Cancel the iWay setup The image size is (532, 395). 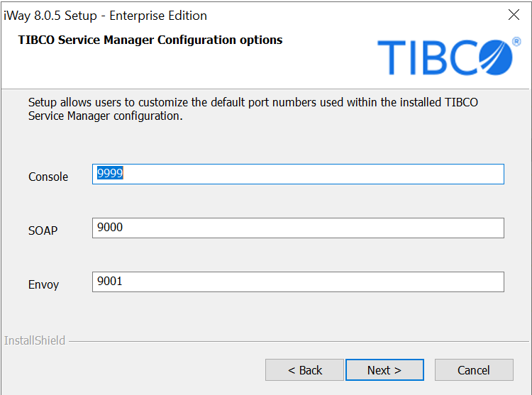pos(474,370)
